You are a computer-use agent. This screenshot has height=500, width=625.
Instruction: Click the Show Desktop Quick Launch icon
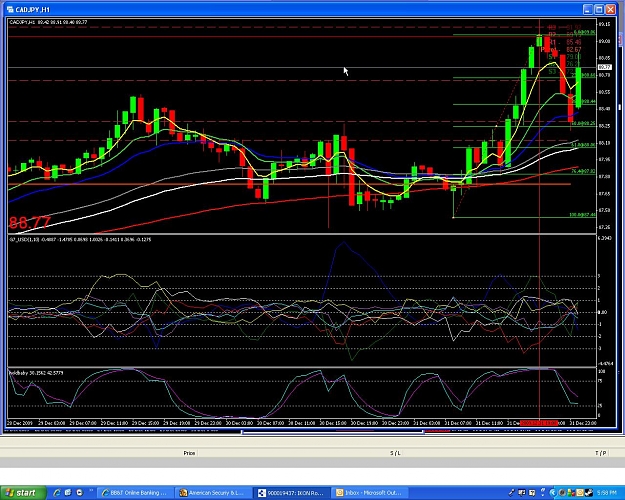pyautogui.click(x=68, y=493)
